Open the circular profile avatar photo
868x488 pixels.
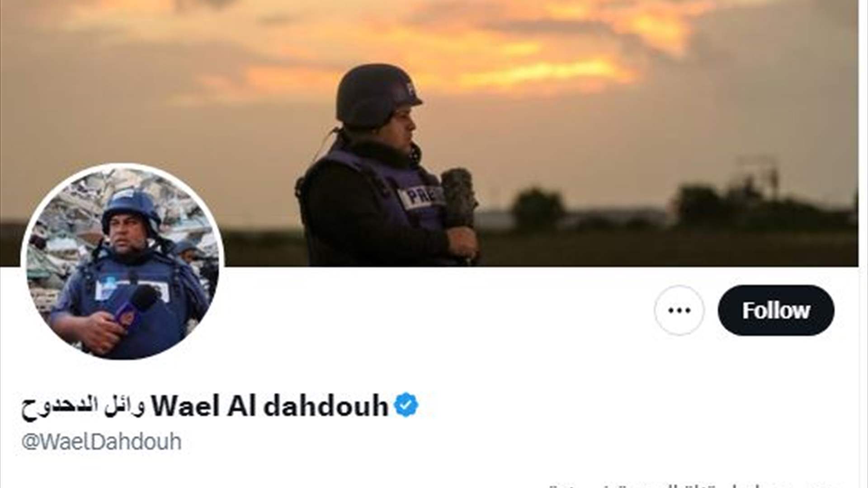[122, 262]
